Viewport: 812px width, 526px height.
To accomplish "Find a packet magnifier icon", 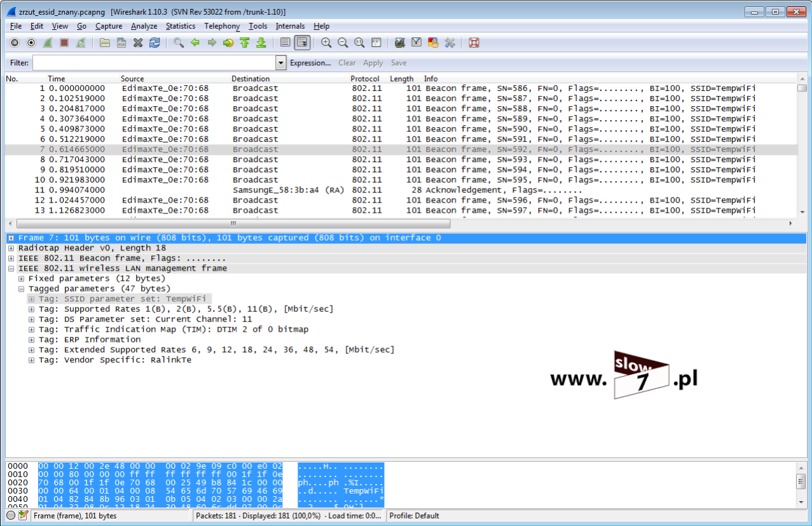I will 179,43.
